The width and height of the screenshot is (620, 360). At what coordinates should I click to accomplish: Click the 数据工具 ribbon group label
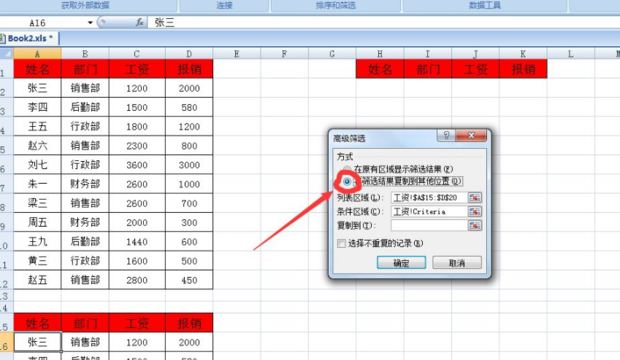point(485,6)
